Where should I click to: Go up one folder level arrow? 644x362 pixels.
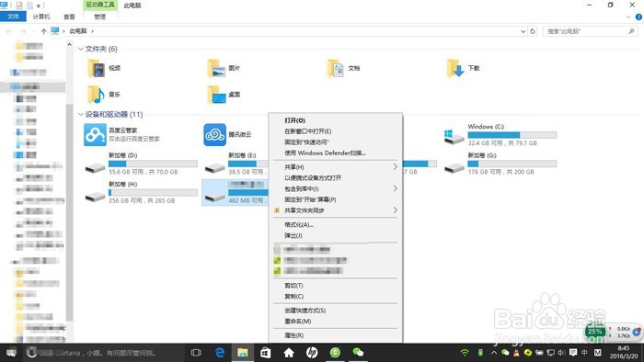43,31
